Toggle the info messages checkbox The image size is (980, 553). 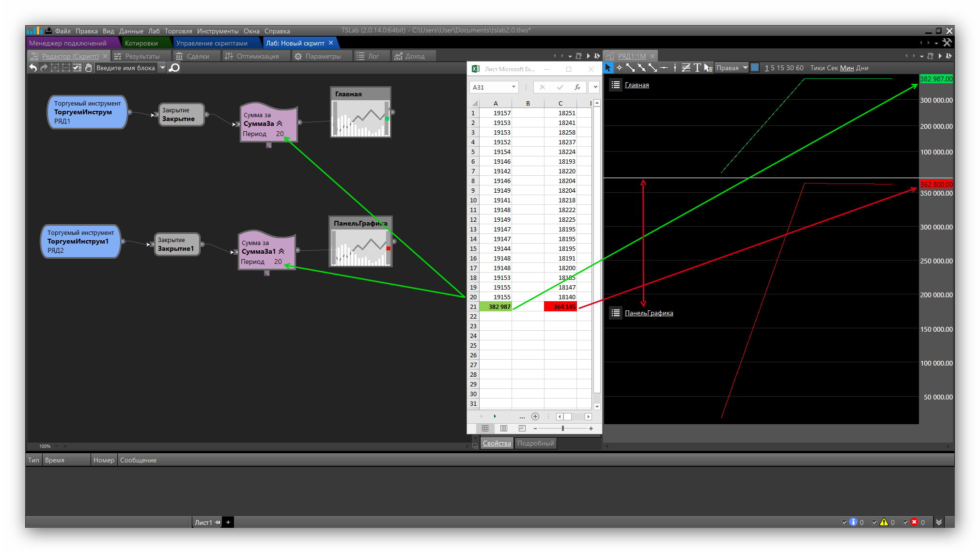tap(845, 522)
